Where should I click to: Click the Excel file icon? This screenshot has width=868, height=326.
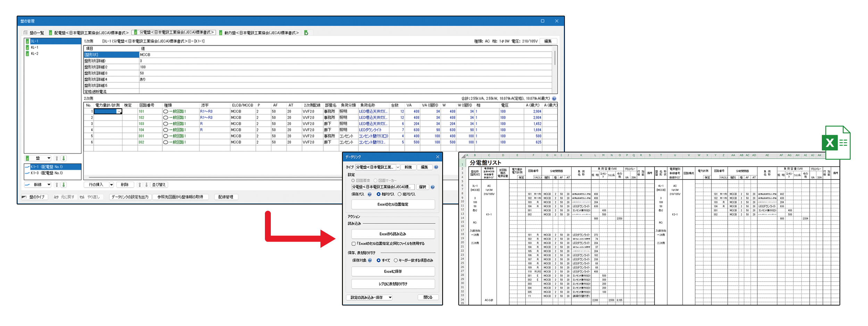point(835,142)
